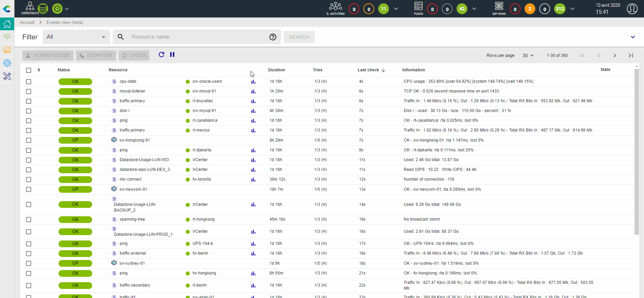Image resolution: width=644 pixels, height=298 pixels.
Task: Click the DOWNTIME button
Action: [96, 55]
